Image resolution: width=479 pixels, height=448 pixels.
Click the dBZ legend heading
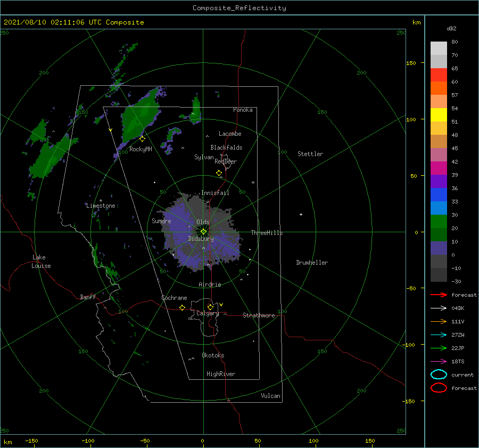point(451,28)
